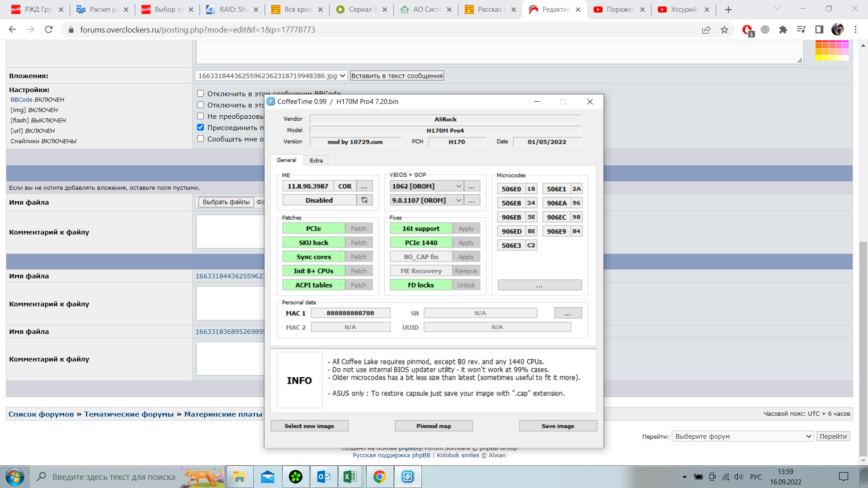Open the 'Выберите форум' dropdown
Viewport: 868px width, 488px height.
pos(743,436)
